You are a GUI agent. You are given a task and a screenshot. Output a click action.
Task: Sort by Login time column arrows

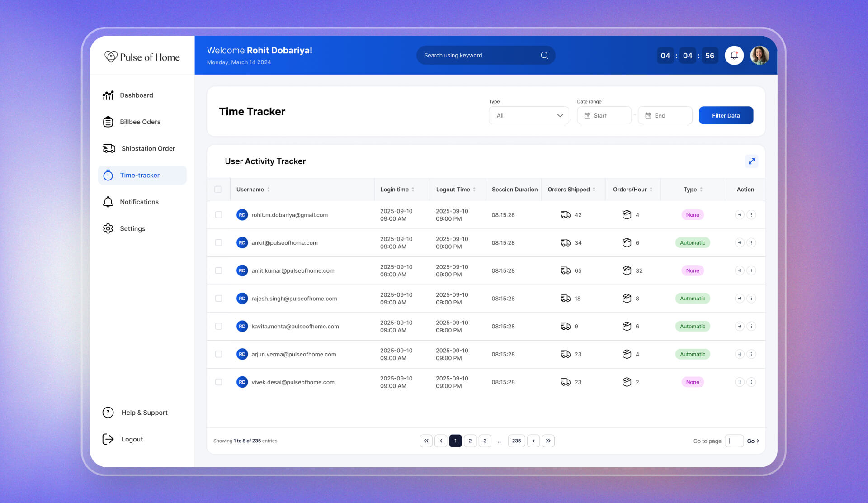point(413,190)
